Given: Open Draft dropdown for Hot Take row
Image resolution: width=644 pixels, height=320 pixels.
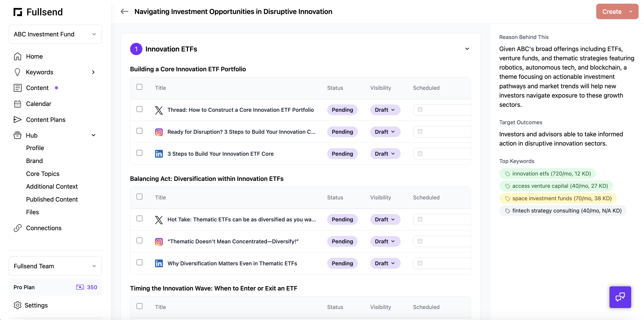Looking at the screenshot, I should coord(385,219).
